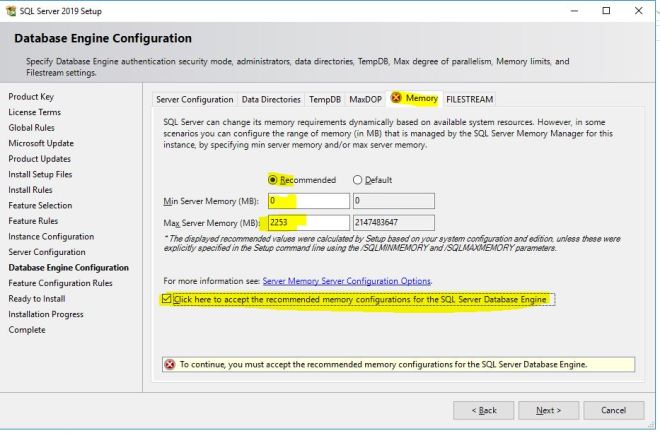
Task: Click the error icon in the warning message bar
Action: [170, 365]
